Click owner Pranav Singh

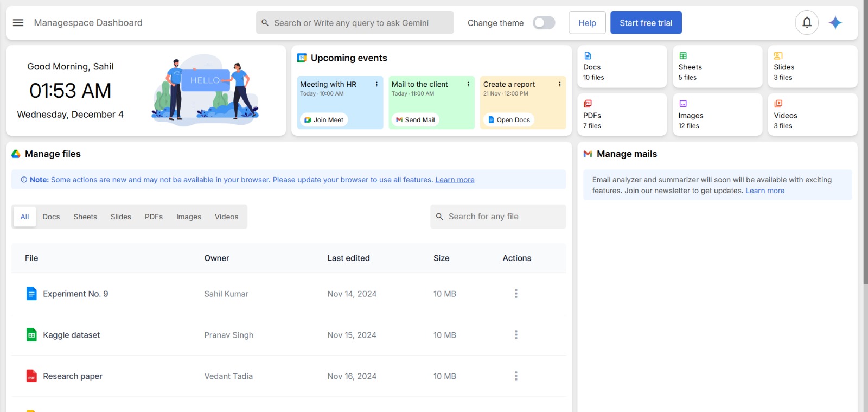click(229, 335)
